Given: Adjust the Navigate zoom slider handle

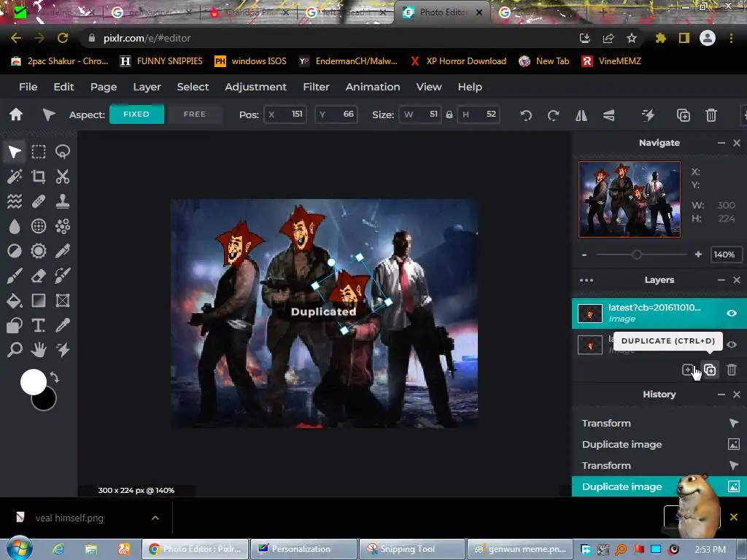Looking at the screenshot, I should (636, 254).
